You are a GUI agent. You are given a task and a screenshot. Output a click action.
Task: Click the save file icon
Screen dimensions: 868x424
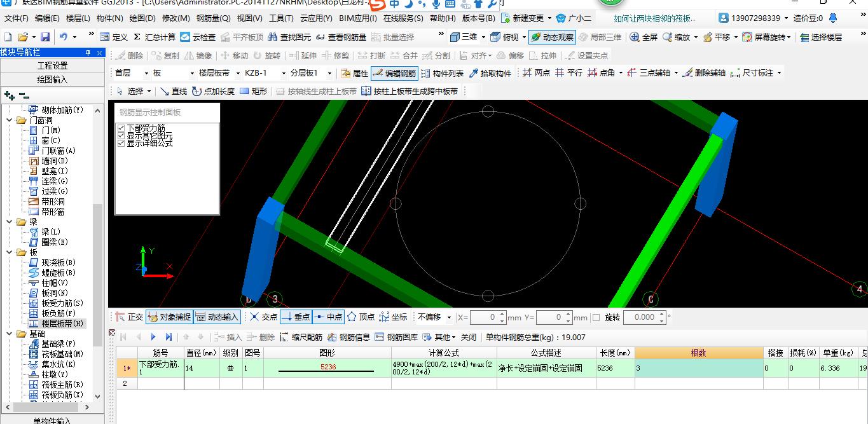45,38
